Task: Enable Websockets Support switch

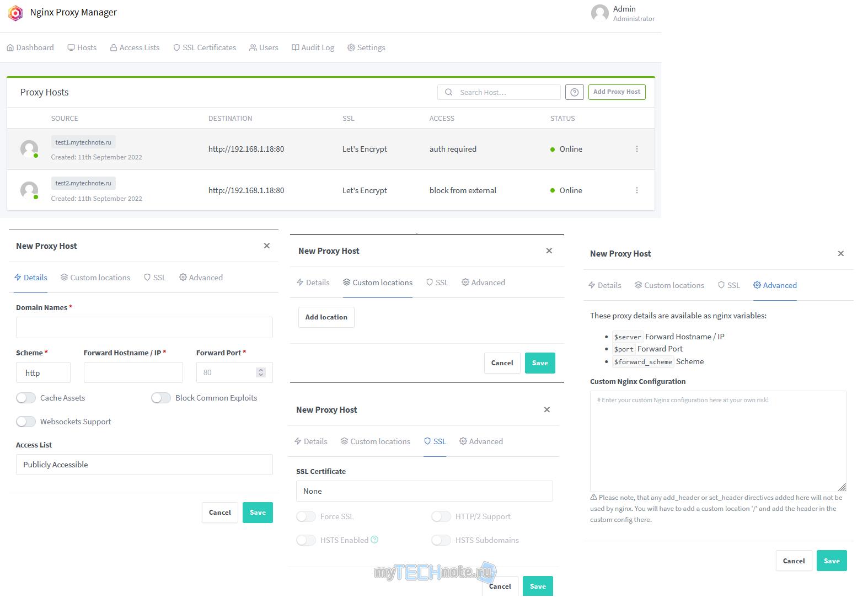Action: [26, 422]
